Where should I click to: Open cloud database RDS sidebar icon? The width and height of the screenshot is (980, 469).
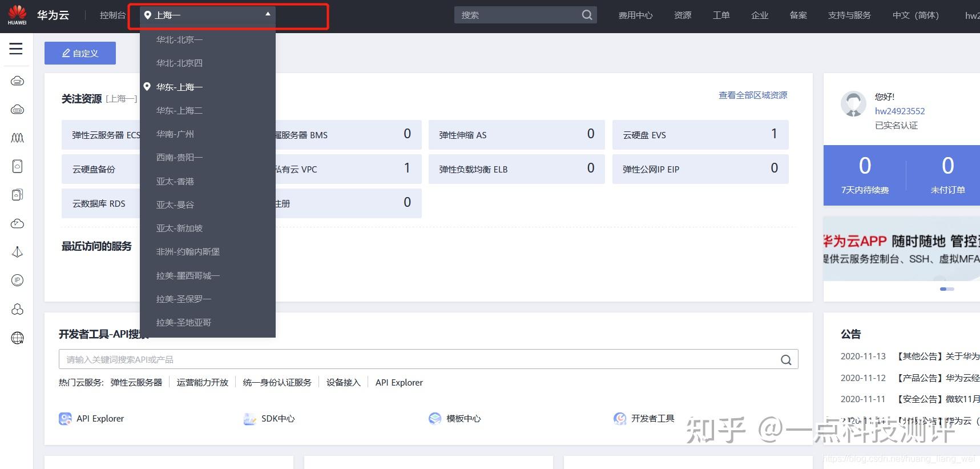pyautogui.click(x=17, y=309)
